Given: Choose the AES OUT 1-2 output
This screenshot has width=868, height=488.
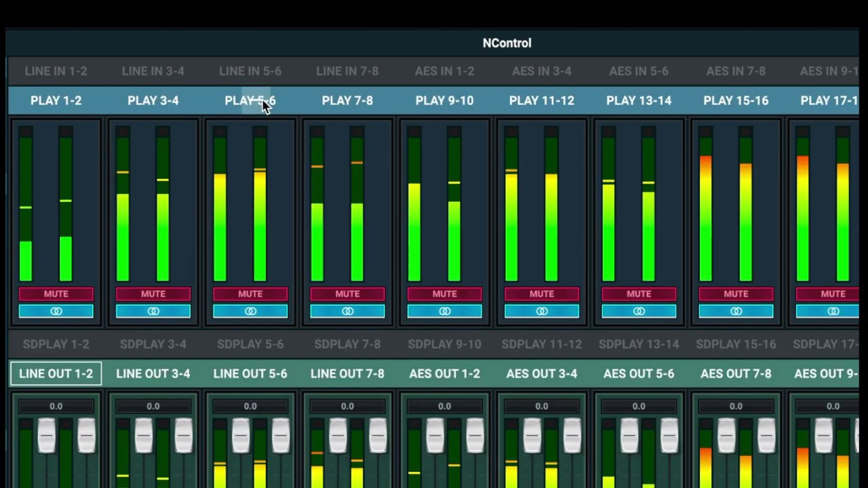Looking at the screenshot, I should coord(445,373).
